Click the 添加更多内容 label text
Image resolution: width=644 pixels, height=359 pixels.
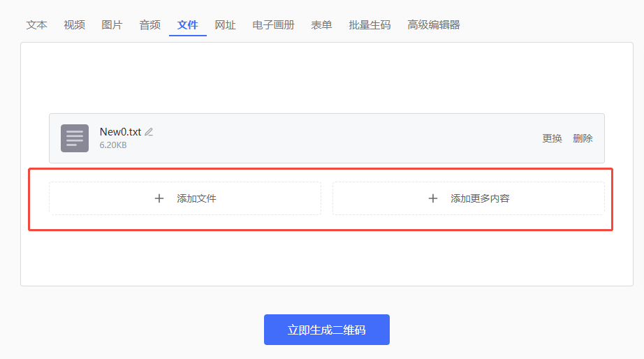[x=480, y=198]
